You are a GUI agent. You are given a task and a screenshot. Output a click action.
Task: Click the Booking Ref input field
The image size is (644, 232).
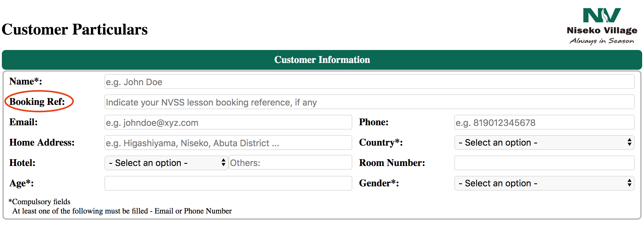pyautogui.click(x=369, y=102)
